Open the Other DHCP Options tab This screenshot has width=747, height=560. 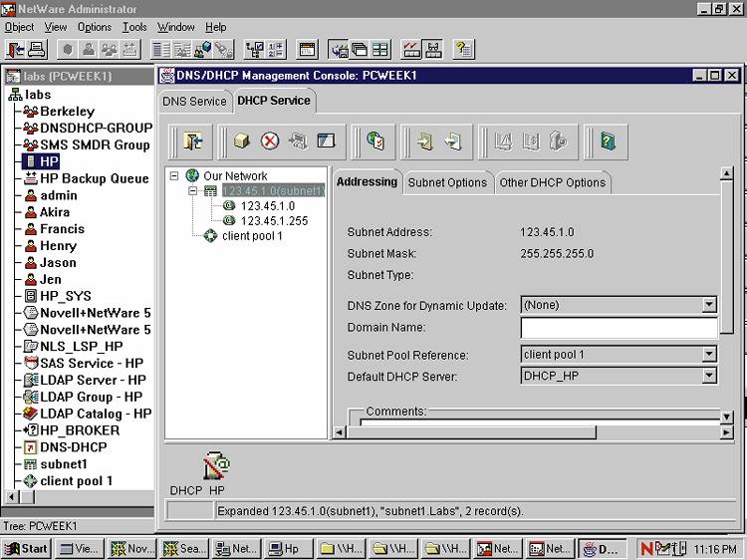coord(553,182)
